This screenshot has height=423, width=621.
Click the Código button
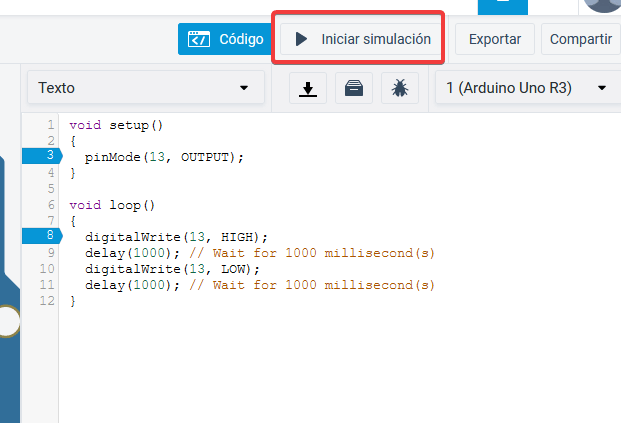coord(225,39)
